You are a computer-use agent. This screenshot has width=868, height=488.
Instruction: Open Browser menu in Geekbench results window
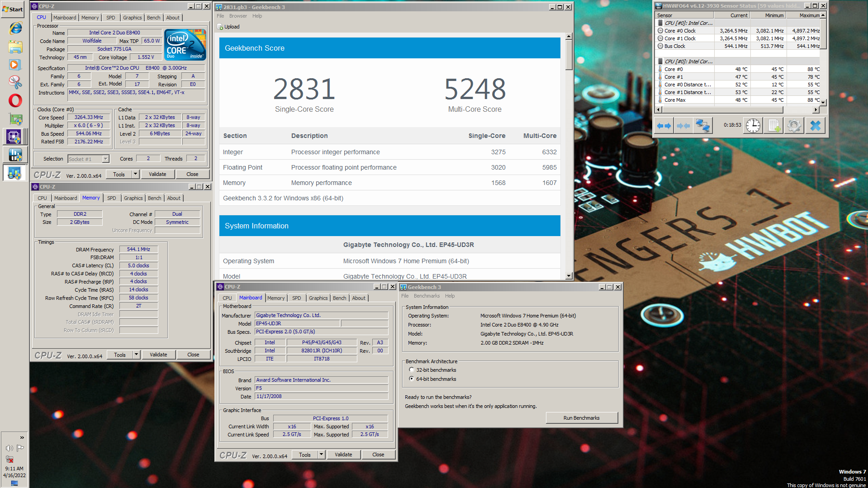pos(238,16)
